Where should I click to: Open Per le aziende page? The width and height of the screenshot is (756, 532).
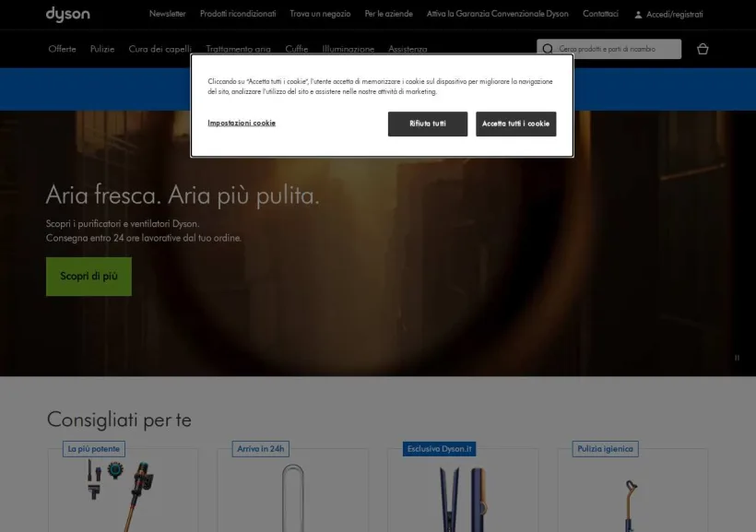(x=389, y=14)
